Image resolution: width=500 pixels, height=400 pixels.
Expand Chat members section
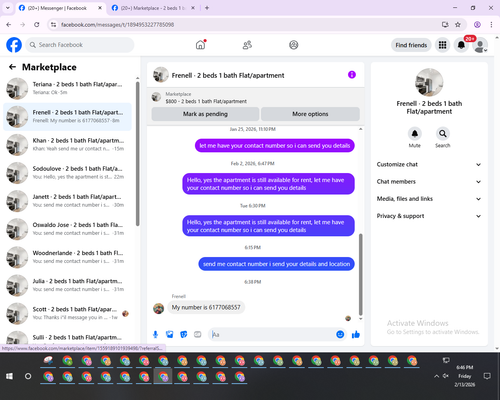pos(429,182)
